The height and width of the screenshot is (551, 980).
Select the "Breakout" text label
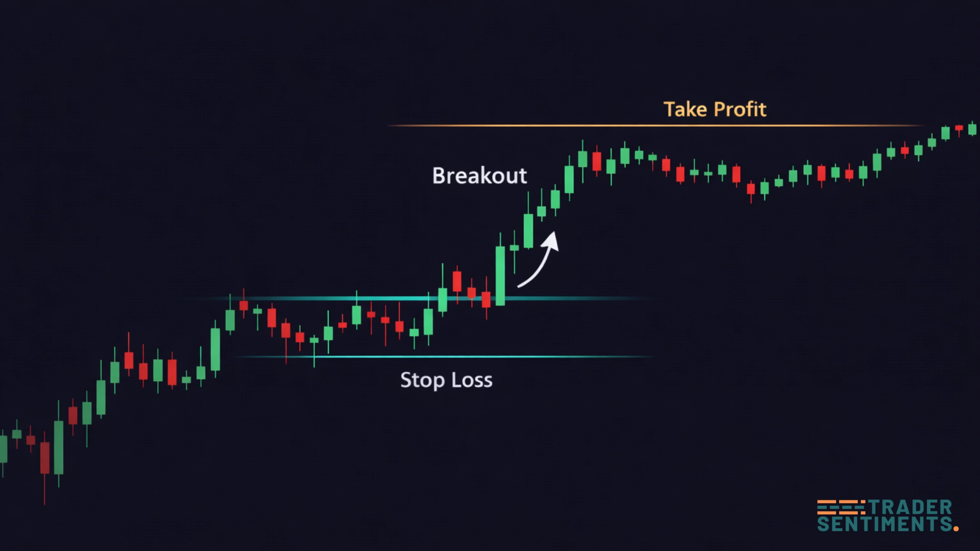point(479,176)
